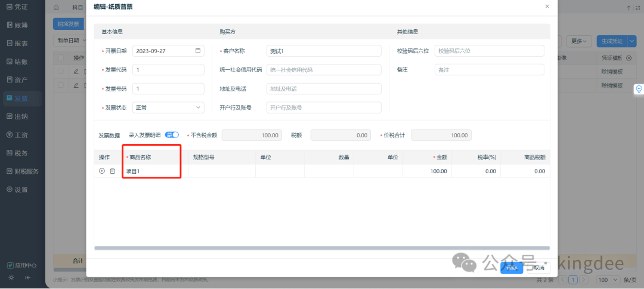The width and height of the screenshot is (644, 289).
Task: Click the sidebar collapse arrow icon
Action: pos(27,278)
